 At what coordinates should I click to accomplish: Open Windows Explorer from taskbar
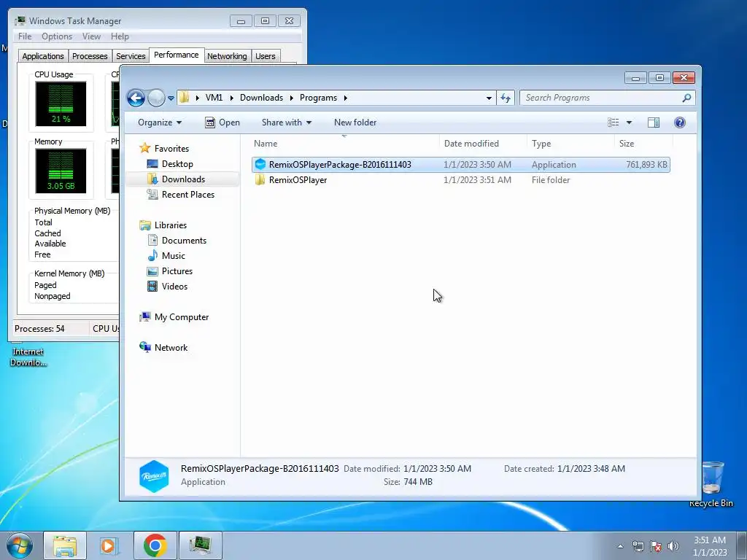[x=65, y=545]
